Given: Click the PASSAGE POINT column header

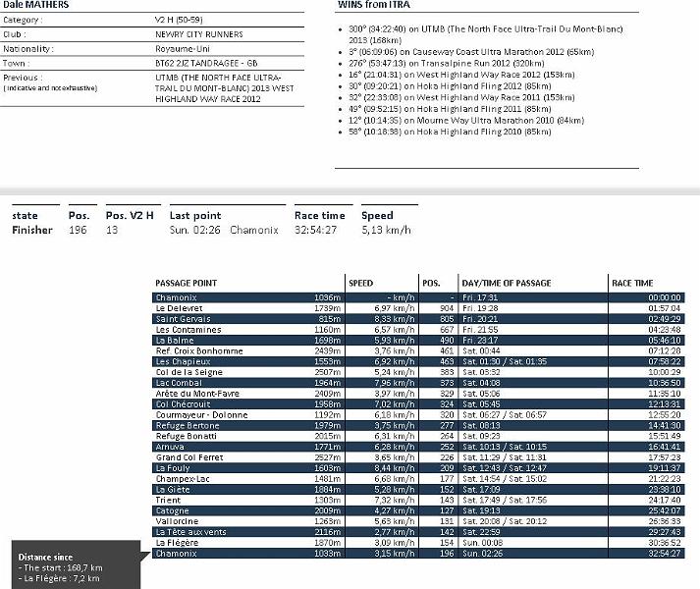Looking at the screenshot, I should 187,284.
